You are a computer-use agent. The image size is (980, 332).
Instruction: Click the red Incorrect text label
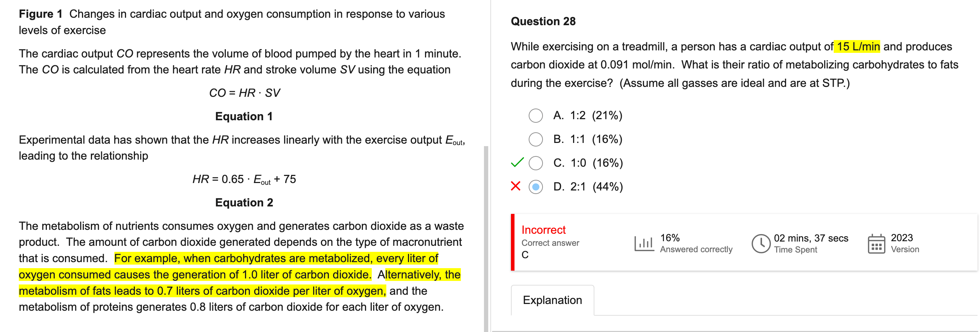click(544, 229)
